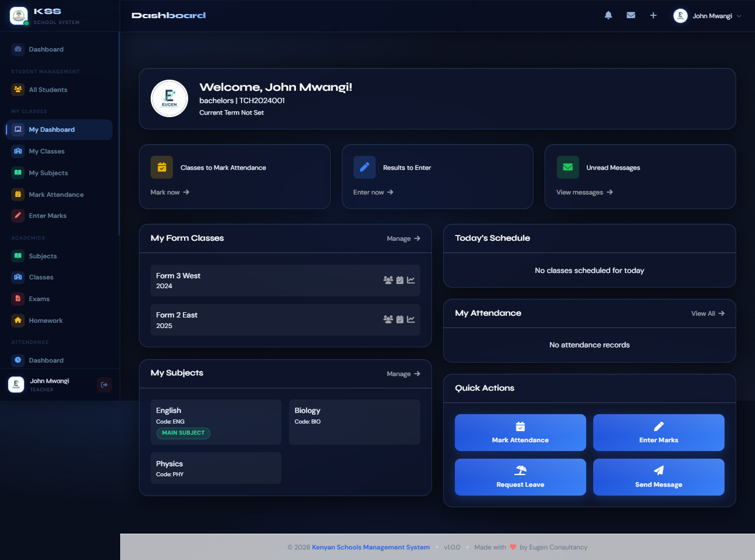Click the Form 2 East class name
This screenshot has height=560, width=755.
tap(176, 315)
